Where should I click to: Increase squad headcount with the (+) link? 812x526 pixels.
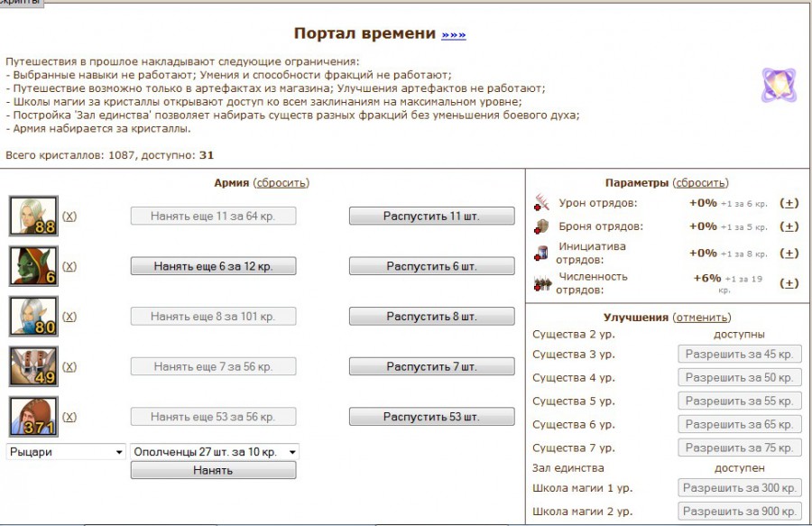coord(789,282)
